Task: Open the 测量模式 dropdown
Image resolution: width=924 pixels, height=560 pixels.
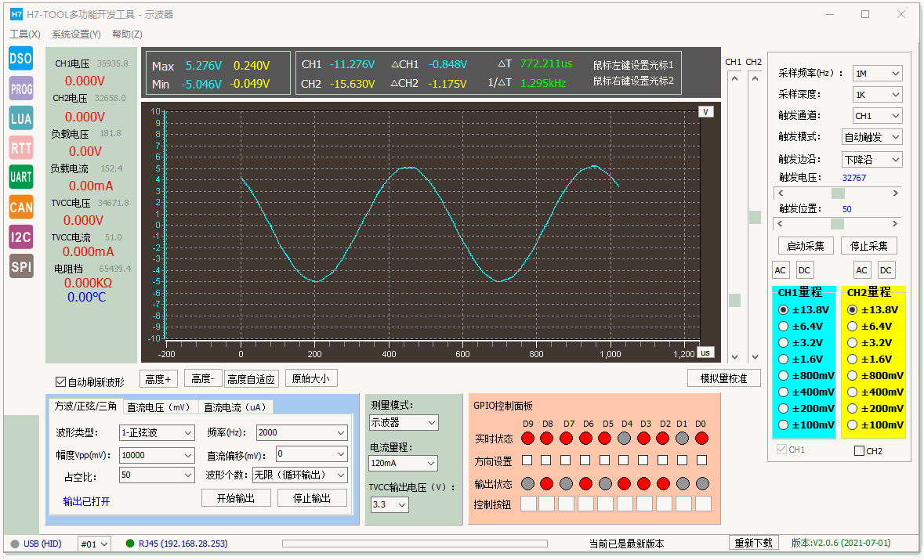Action: [404, 423]
